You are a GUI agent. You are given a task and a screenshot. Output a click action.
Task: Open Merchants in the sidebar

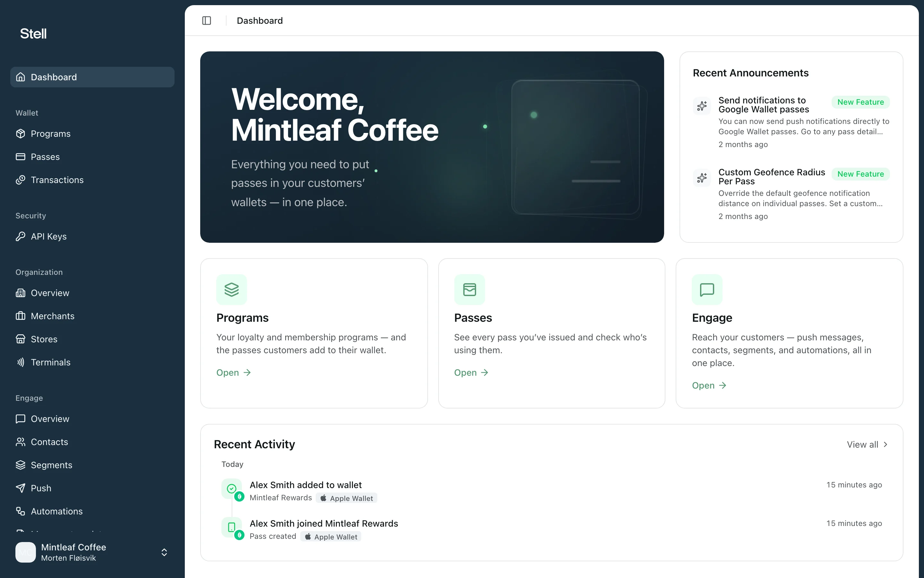click(x=92, y=316)
